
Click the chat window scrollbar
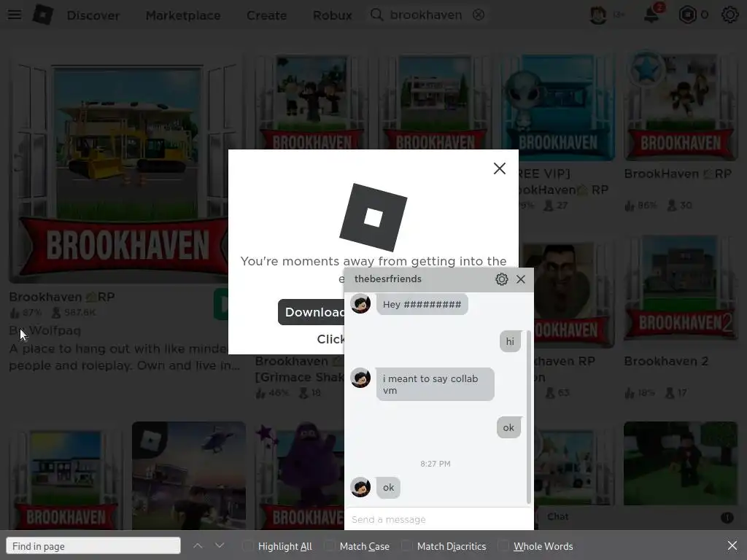point(529,416)
